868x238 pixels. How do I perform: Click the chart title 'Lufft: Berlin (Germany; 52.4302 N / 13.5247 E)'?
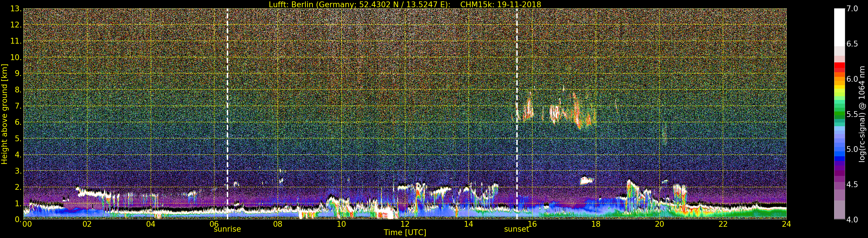click(x=360, y=4)
